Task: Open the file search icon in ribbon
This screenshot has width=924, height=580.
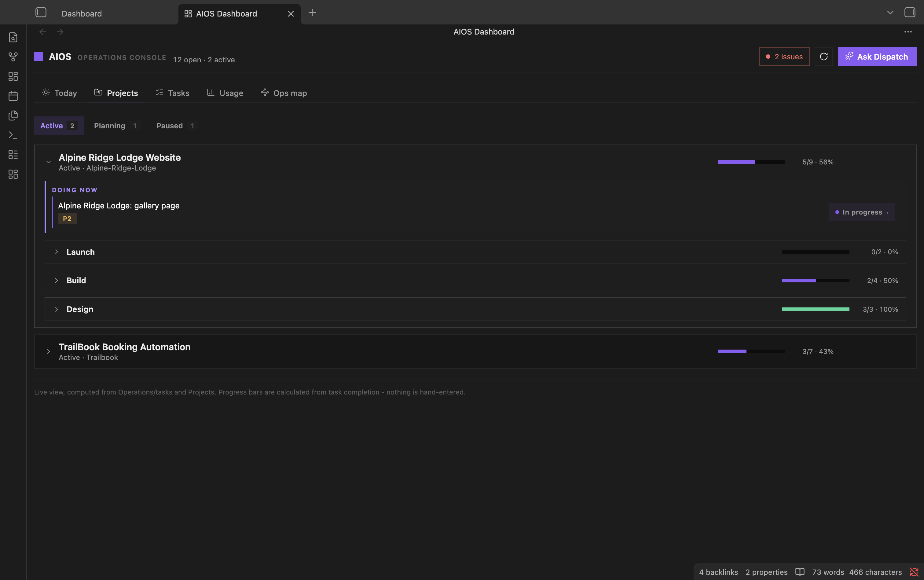Action: (13, 37)
